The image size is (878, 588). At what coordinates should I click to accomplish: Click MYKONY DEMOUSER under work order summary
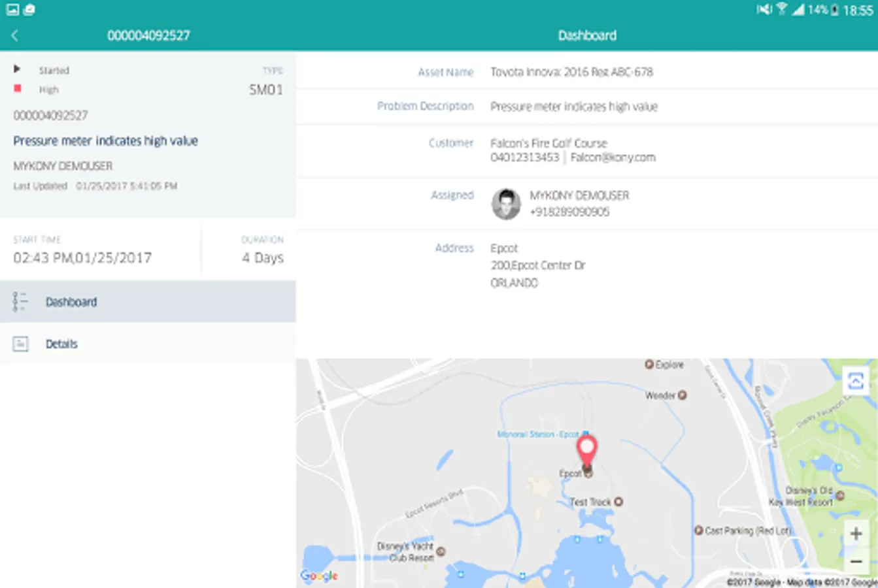(63, 166)
